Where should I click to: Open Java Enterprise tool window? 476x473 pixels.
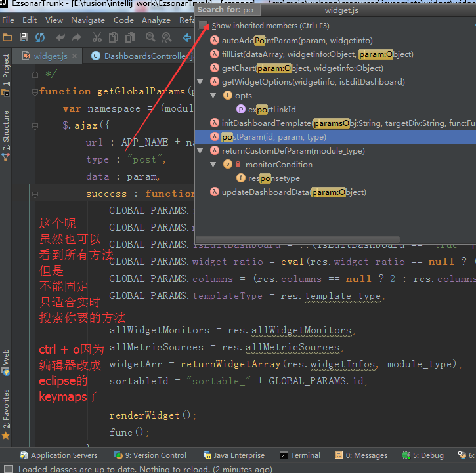point(234,455)
